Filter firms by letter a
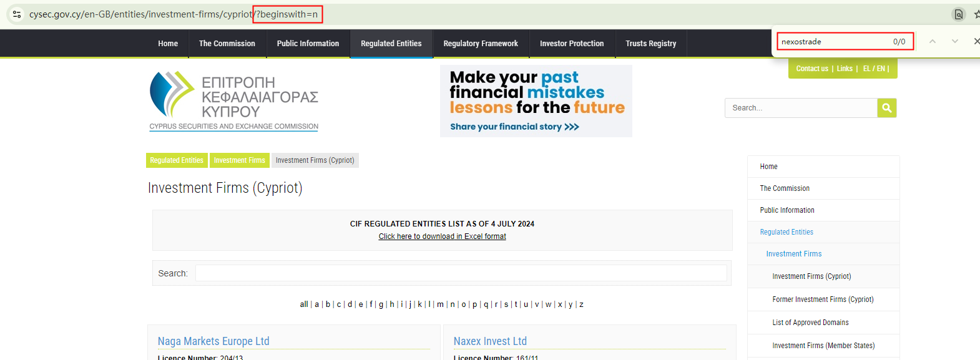 316,304
